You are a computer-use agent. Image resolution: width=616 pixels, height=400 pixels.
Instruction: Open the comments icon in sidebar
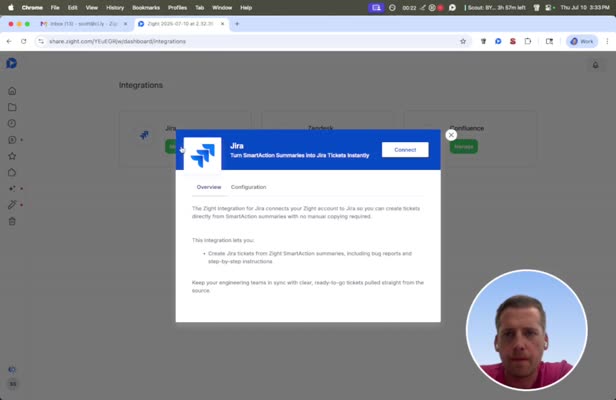12,140
